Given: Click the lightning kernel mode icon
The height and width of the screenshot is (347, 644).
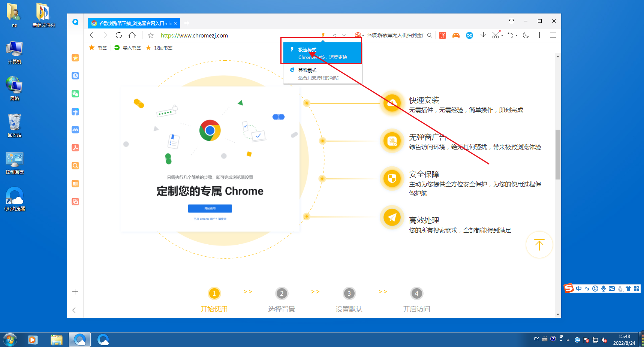Looking at the screenshot, I should 323,35.
